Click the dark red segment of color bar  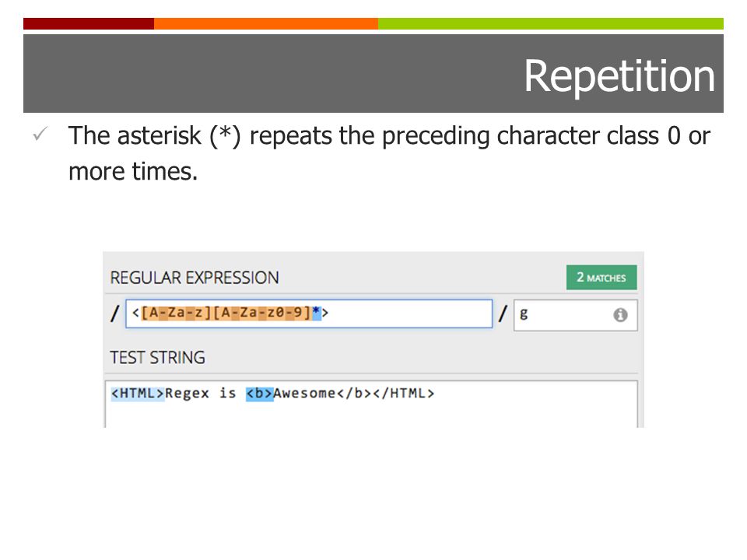89,24
